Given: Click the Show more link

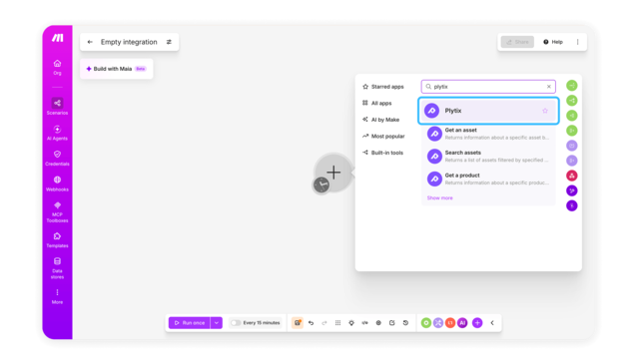Looking at the screenshot, I should click(439, 198).
